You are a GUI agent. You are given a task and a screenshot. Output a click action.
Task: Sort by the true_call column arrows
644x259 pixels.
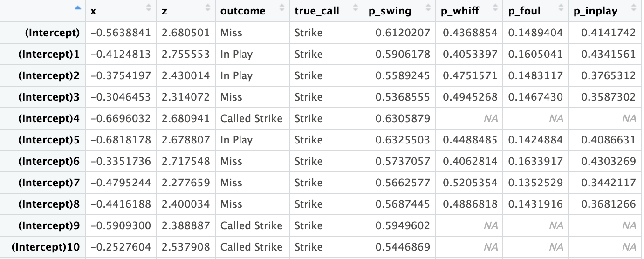coord(356,8)
